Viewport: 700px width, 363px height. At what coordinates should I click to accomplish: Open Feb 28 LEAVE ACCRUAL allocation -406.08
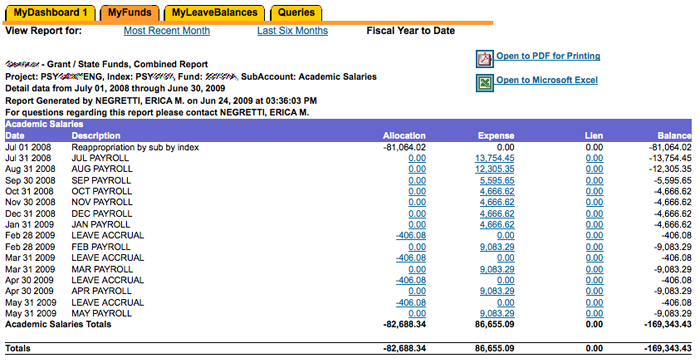[x=411, y=235]
